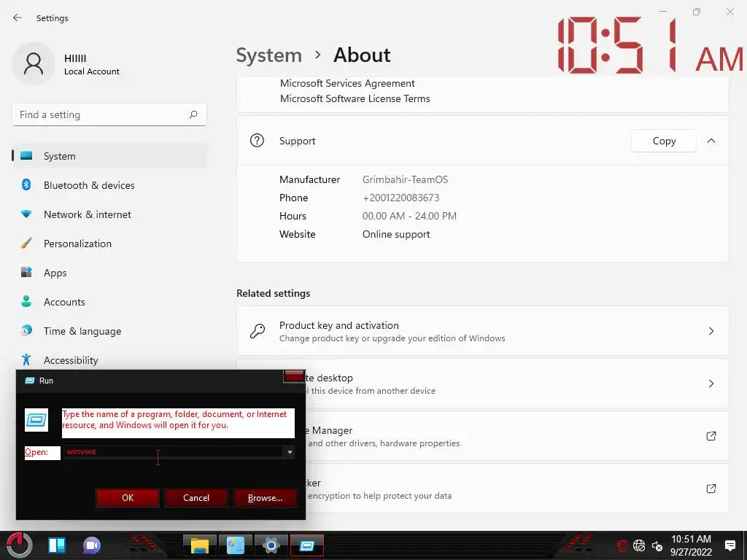Collapse the Support section chevron
Viewport: 747px width, 560px height.
click(x=711, y=141)
